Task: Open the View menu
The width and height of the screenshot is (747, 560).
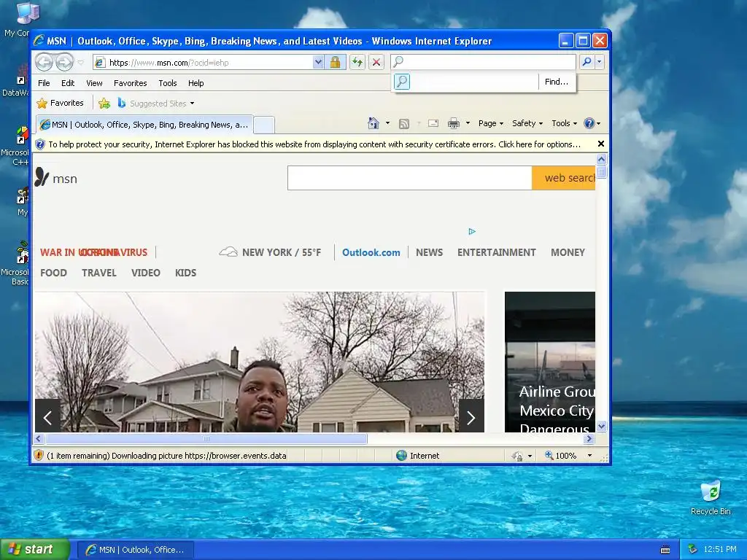Action: (94, 83)
